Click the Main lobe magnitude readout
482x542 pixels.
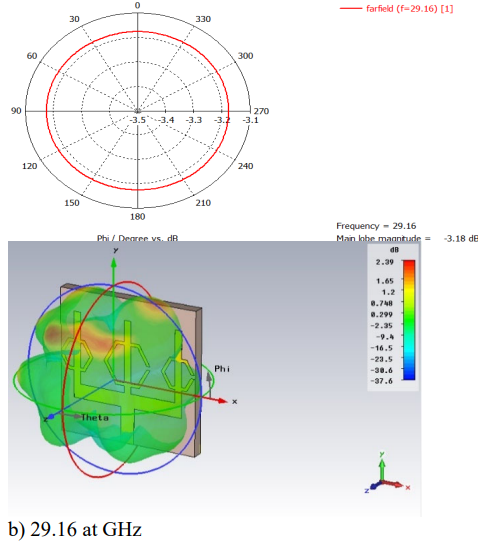point(407,239)
